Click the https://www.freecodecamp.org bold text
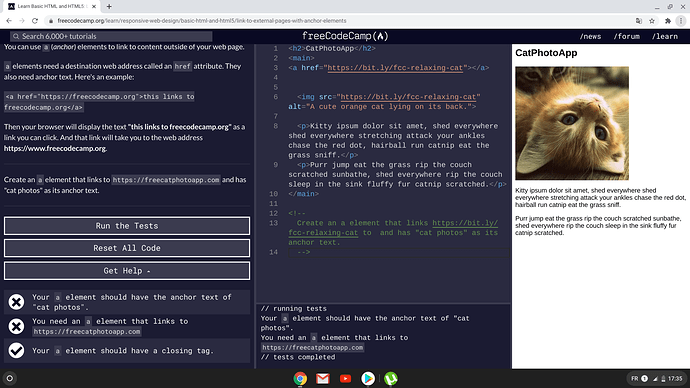Viewport: 690px width, 388px height. click(55, 148)
